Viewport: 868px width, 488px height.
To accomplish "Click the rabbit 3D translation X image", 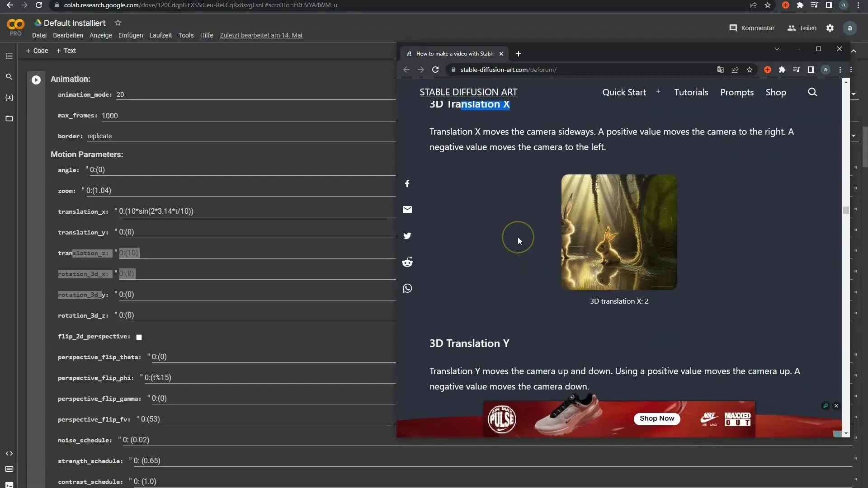I will click(619, 232).
